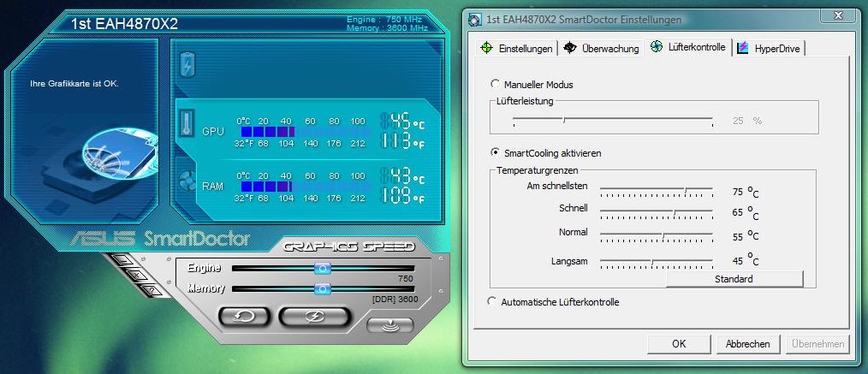Click the Normal temperature slider

pyautogui.click(x=657, y=237)
